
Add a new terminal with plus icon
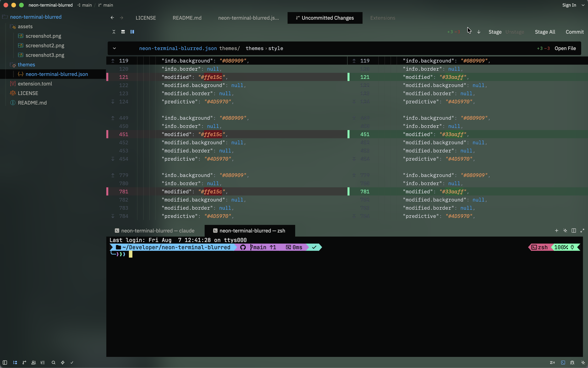pos(557,231)
